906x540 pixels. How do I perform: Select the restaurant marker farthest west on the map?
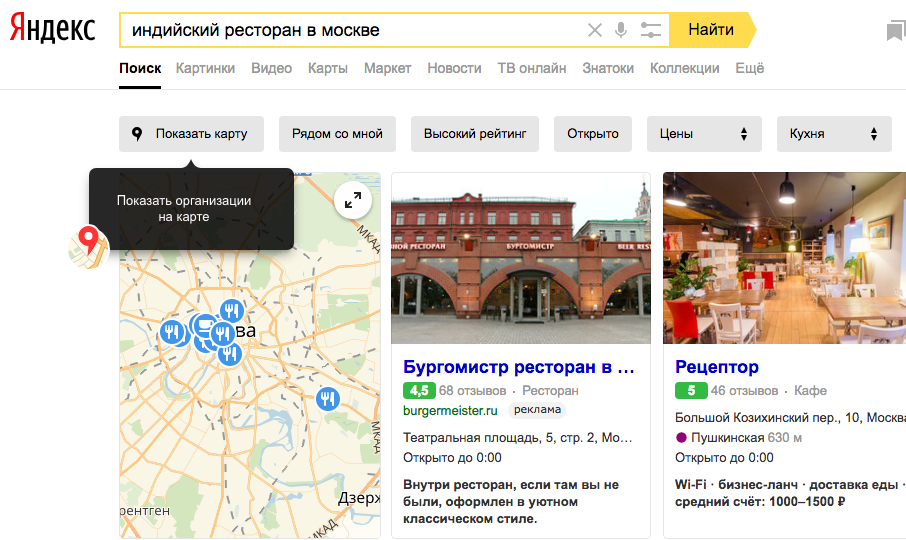(x=172, y=333)
